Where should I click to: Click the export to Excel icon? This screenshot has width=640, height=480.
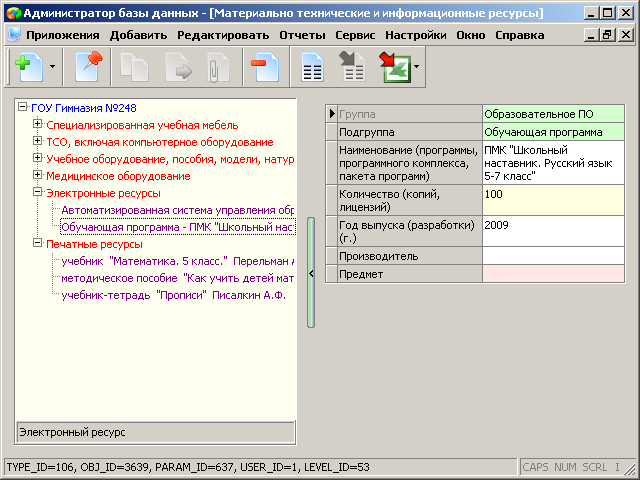(x=395, y=67)
